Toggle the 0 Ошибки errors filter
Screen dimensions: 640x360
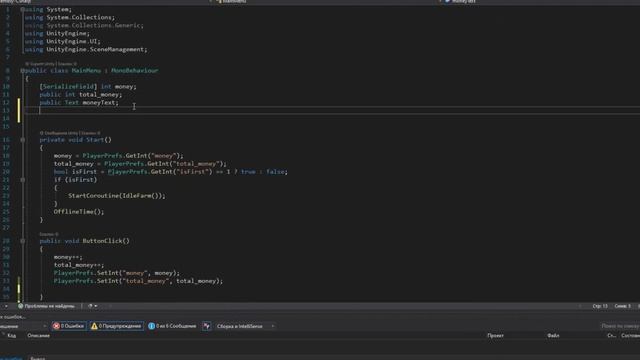(x=69, y=326)
